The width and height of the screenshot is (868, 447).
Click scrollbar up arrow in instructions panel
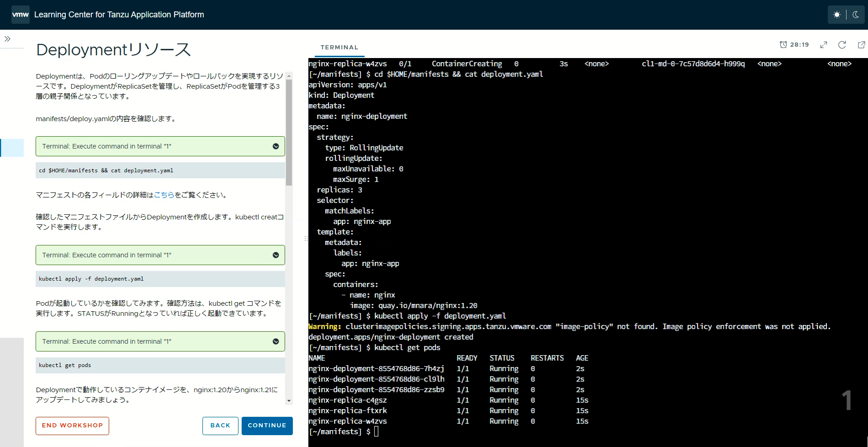(289, 76)
